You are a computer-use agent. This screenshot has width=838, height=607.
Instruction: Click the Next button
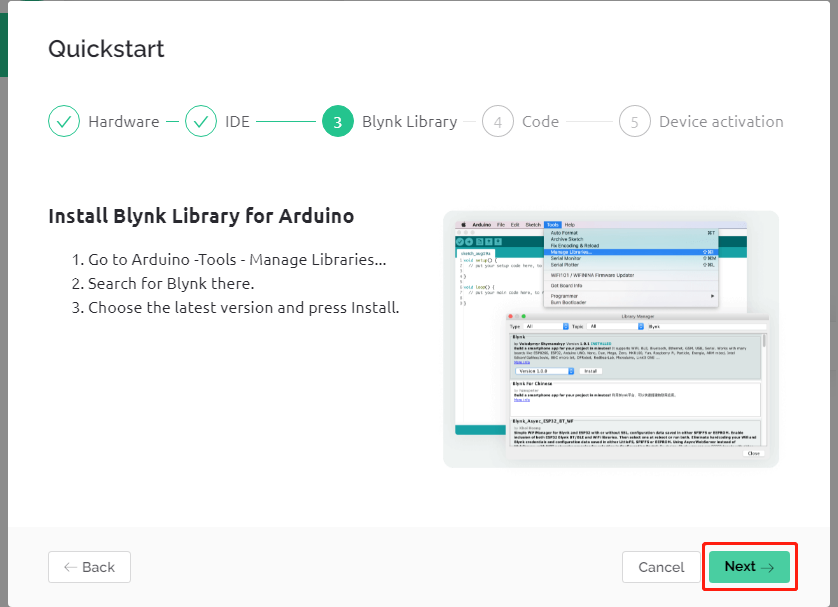coord(749,566)
